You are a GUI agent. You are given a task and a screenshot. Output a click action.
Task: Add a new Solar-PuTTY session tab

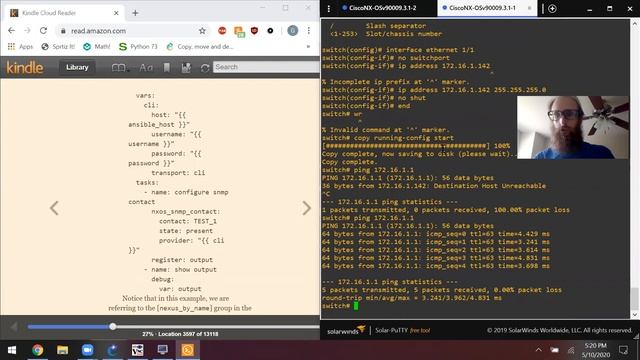[x=552, y=8]
